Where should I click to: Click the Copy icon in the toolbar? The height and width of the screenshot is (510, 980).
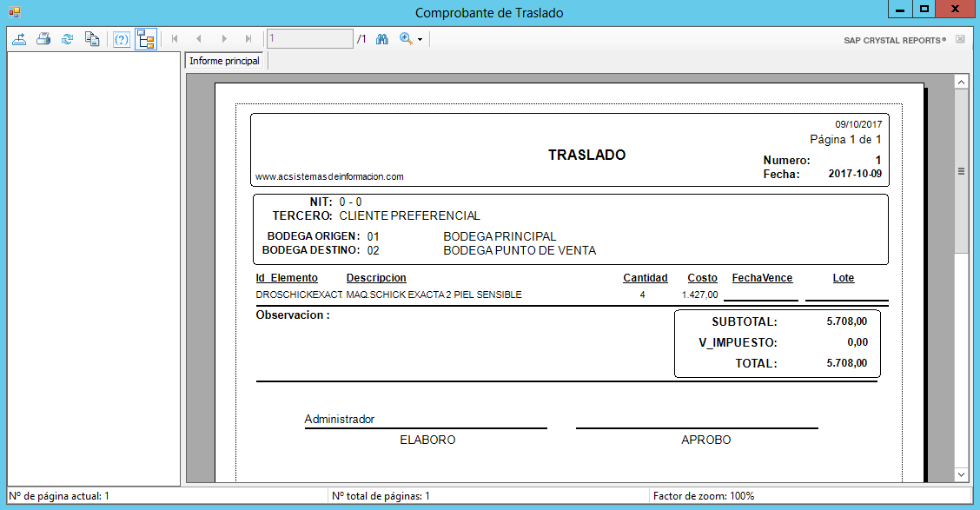(x=91, y=39)
